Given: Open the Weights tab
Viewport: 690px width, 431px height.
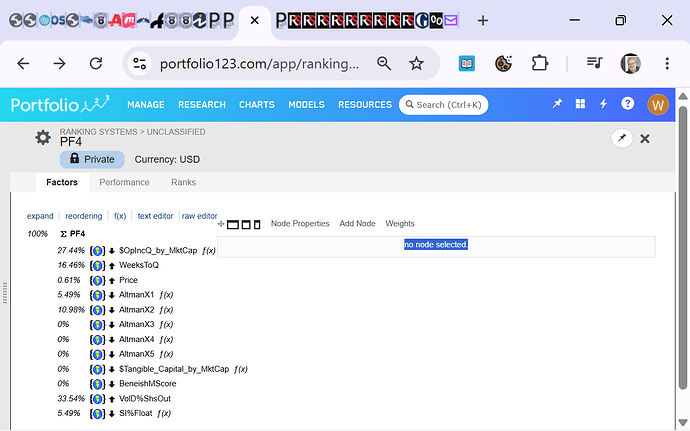Looking at the screenshot, I should pos(400,224).
